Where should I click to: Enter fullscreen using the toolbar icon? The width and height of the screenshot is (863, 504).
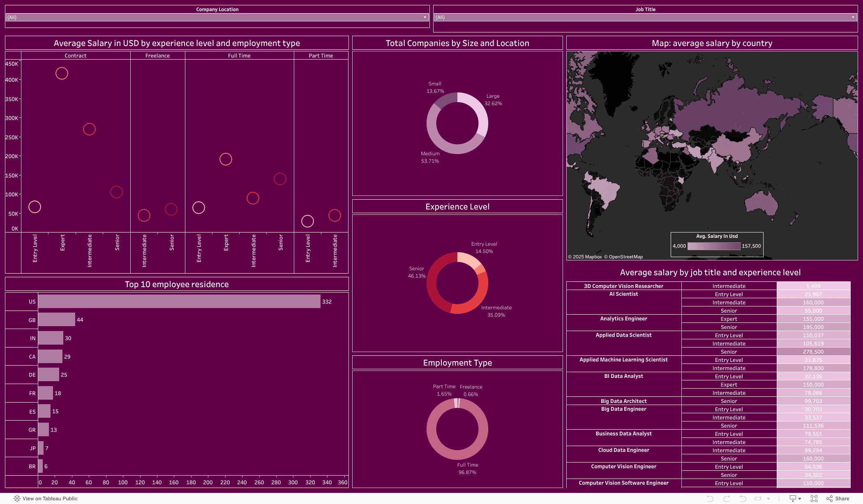click(x=814, y=498)
